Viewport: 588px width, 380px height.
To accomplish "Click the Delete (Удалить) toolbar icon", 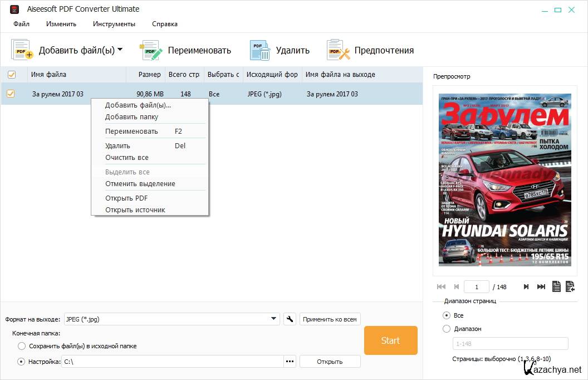I will pos(259,50).
